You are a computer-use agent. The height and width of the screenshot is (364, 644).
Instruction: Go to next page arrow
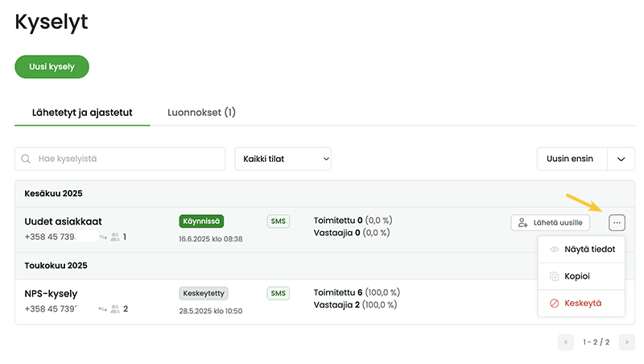(627, 342)
